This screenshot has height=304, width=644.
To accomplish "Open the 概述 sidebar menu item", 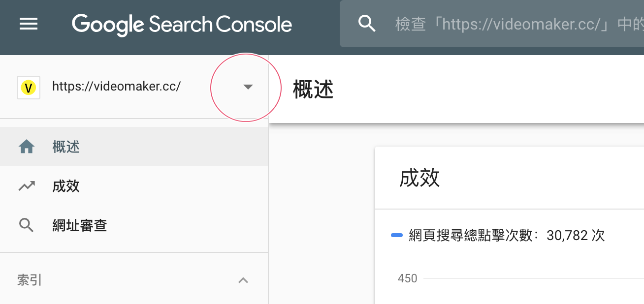I will (x=134, y=147).
